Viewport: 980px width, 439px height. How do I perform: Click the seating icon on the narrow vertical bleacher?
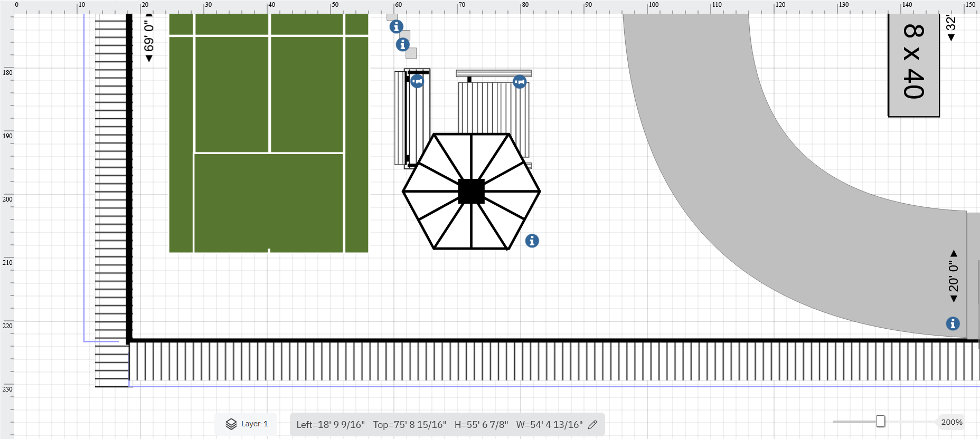[417, 81]
